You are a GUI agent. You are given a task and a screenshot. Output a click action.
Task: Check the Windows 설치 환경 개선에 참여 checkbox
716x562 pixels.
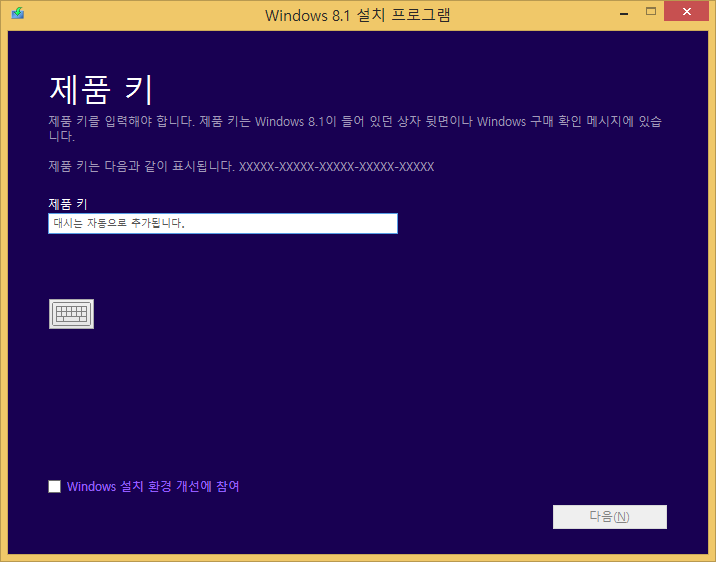pyautogui.click(x=54, y=486)
